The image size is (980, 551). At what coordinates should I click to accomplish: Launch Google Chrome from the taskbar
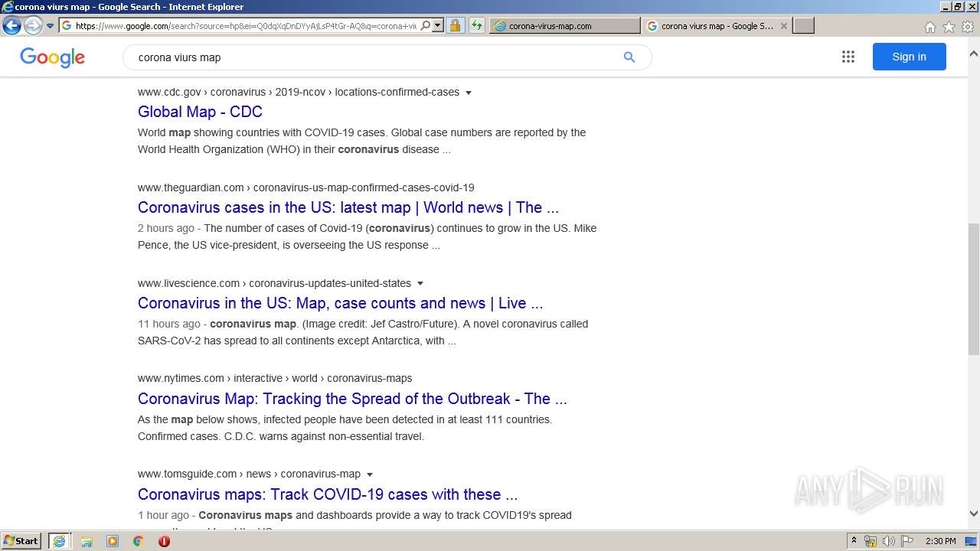point(138,541)
